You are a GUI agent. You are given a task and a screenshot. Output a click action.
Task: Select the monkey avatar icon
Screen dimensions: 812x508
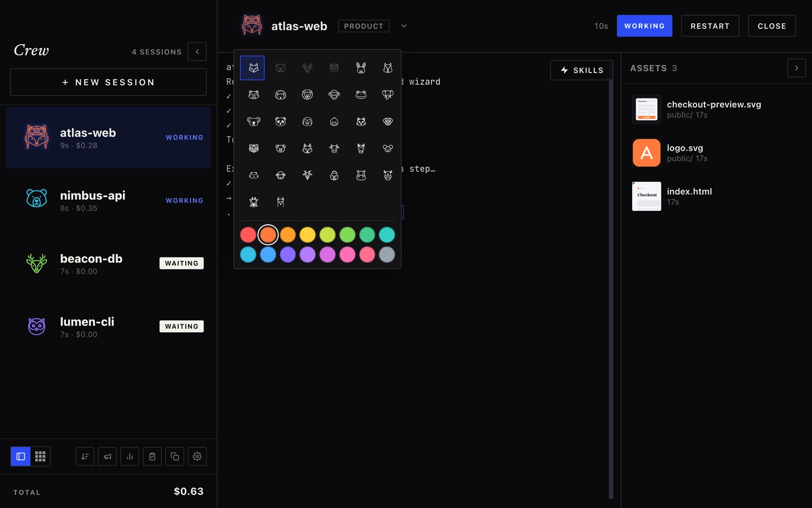(334, 95)
